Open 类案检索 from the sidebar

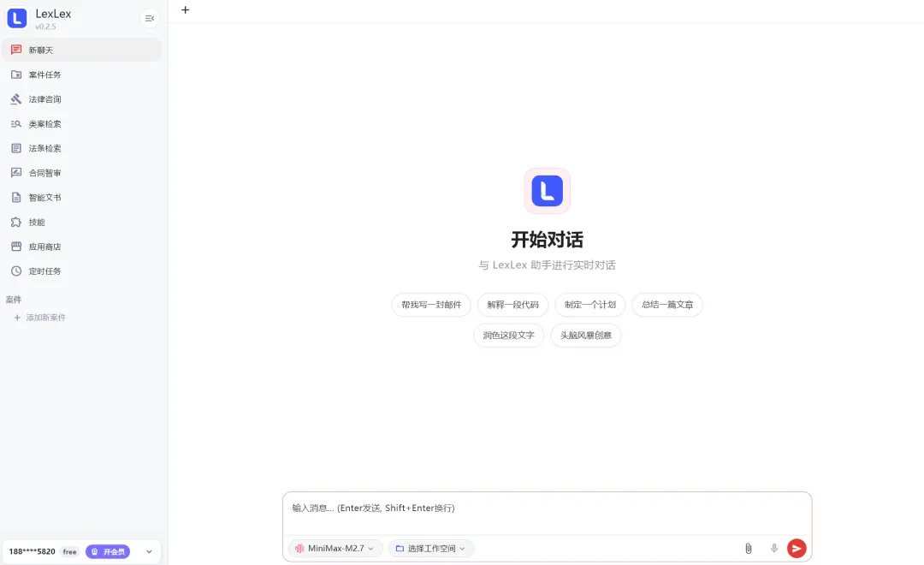click(82, 124)
